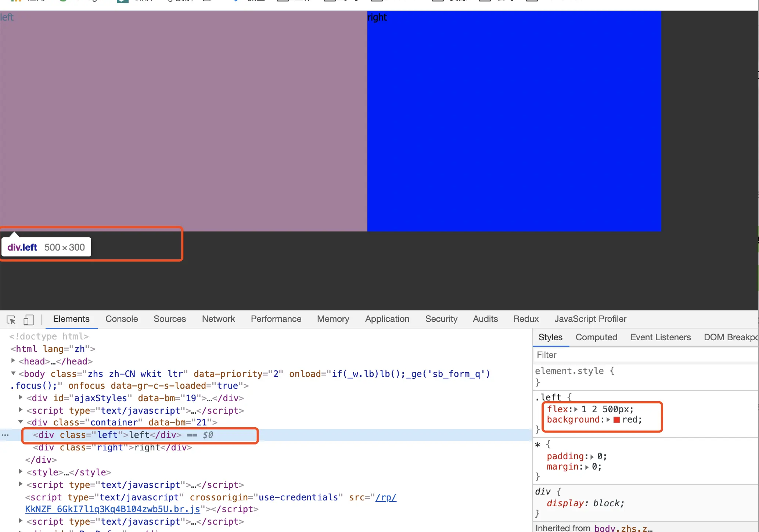
Task: Click the styles Filter input field
Action: coord(643,355)
